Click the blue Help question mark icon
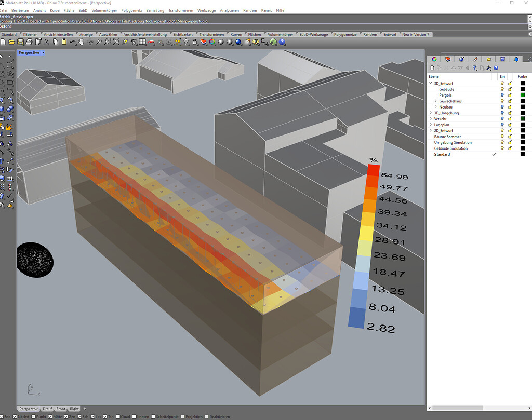This screenshot has height=420, width=532. pos(282,43)
